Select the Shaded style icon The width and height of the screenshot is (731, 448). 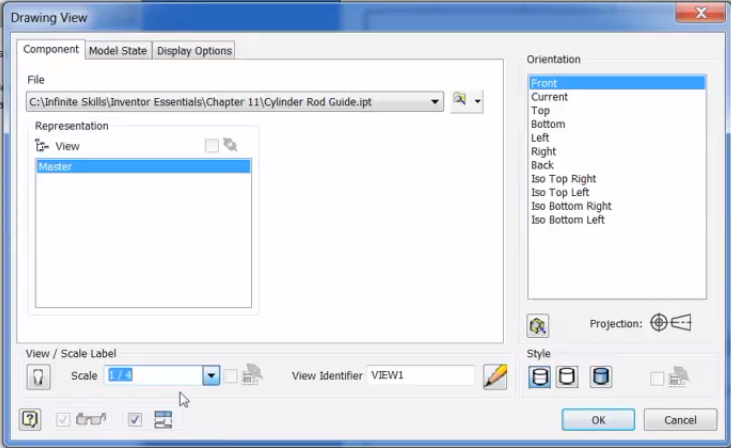(x=601, y=377)
